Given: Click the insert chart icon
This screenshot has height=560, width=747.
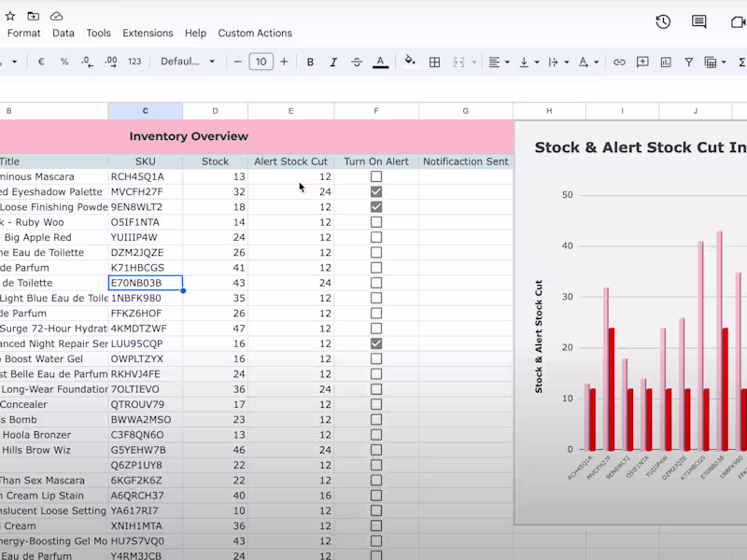Looking at the screenshot, I should (x=666, y=62).
